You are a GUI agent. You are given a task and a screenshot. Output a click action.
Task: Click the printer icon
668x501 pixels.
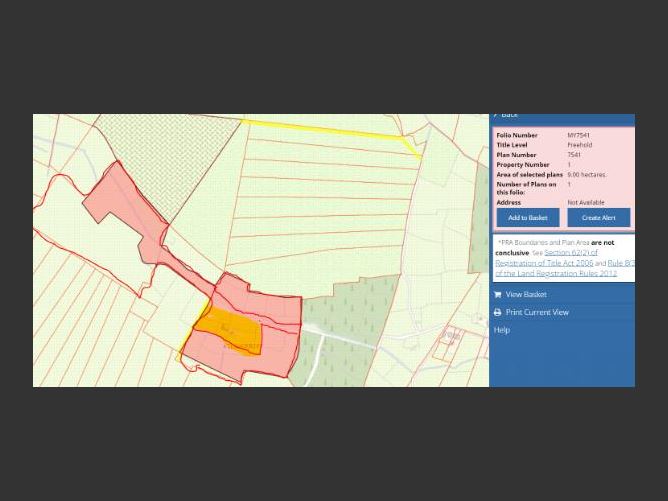point(498,312)
